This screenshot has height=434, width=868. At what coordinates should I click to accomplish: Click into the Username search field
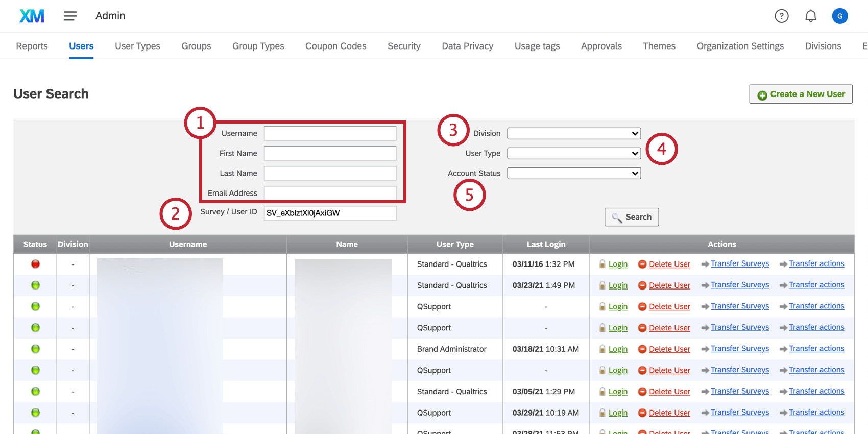(330, 133)
